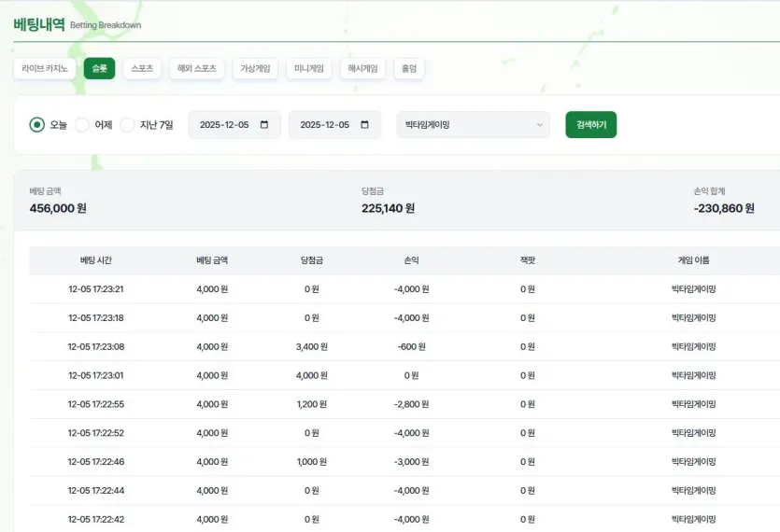Image resolution: width=780 pixels, height=532 pixels.
Task: Switch to the 슬롯 tab
Action: tap(100, 69)
